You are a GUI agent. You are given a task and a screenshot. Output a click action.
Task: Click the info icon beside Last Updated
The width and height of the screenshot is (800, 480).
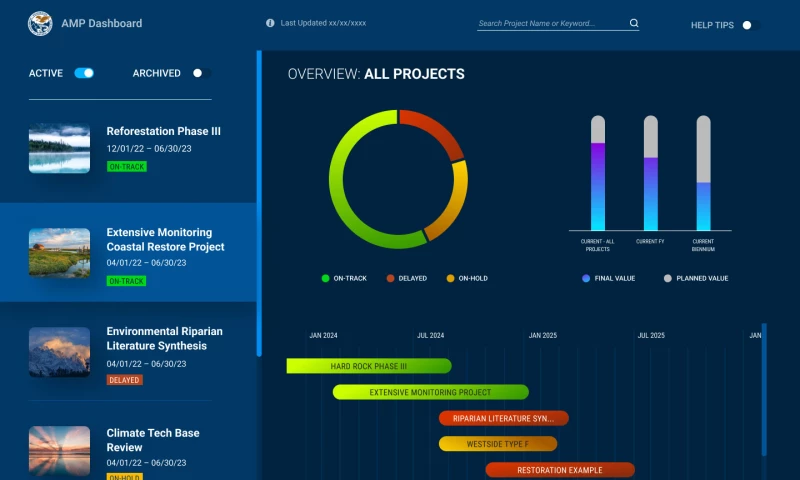pyautogui.click(x=270, y=23)
